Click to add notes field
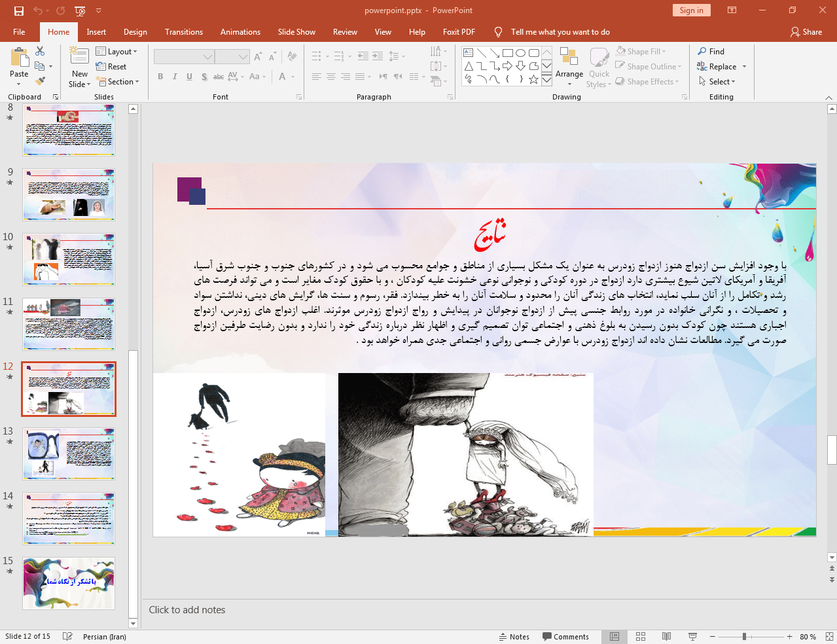The height and width of the screenshot is (644, 837). [483, 610]
